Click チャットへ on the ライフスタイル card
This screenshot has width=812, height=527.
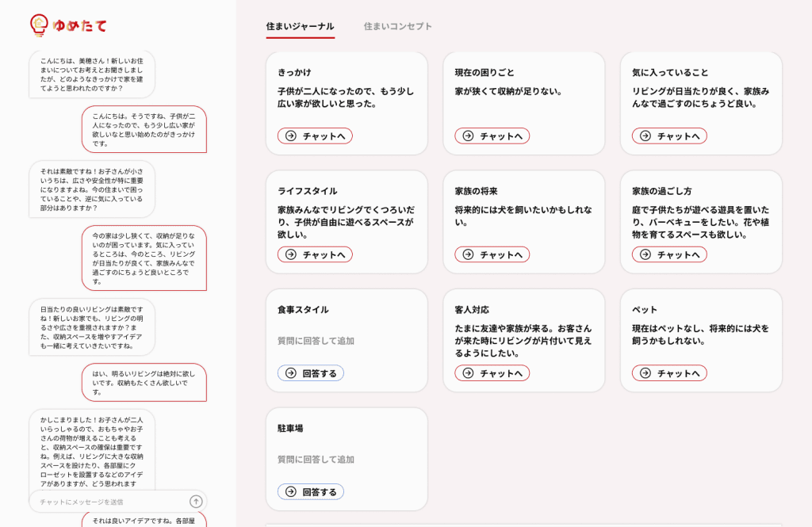point(313,254)
